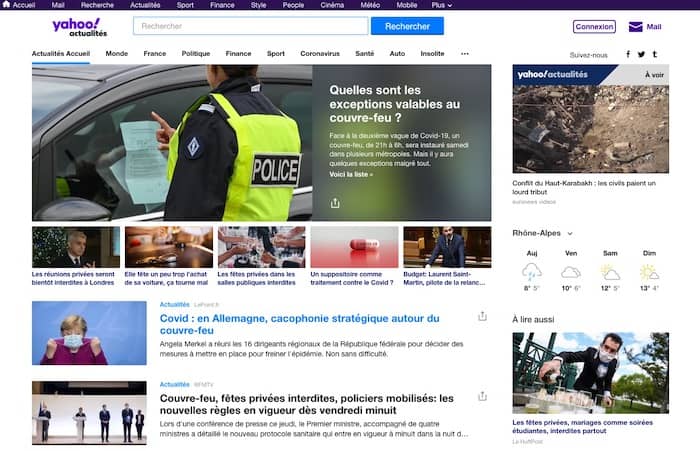Click the Yahoo Actualités logo
This screenshot has width=700, height=451.
click(76, 26)
